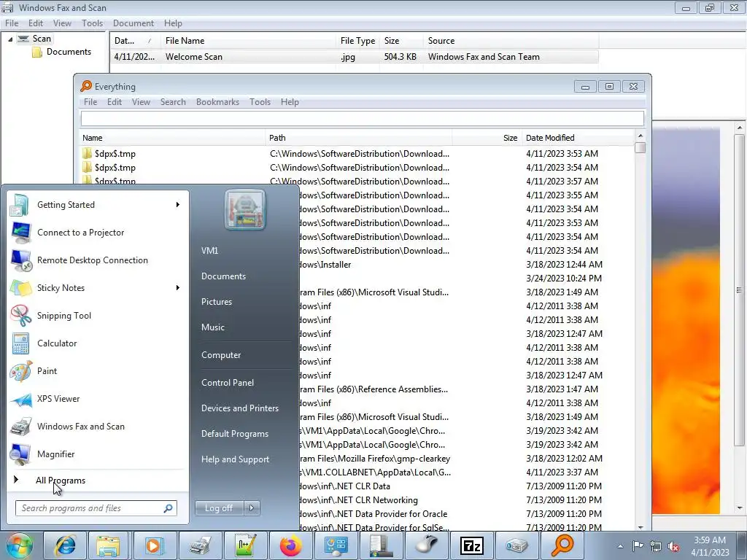This screenshot has width=747, height=560.
Task: Open the Search menu in Everything
Action: coord(173,102)
